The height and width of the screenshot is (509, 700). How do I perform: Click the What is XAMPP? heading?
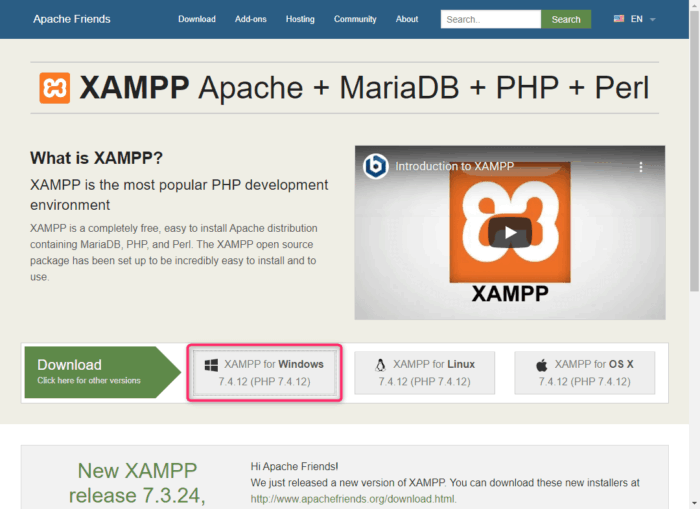(x=96, y=158)
